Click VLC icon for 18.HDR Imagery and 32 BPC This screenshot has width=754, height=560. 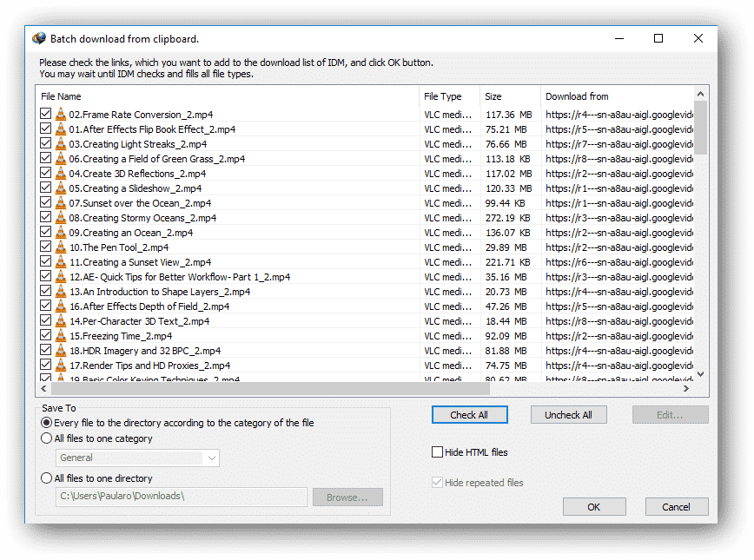tap(61, 351)
